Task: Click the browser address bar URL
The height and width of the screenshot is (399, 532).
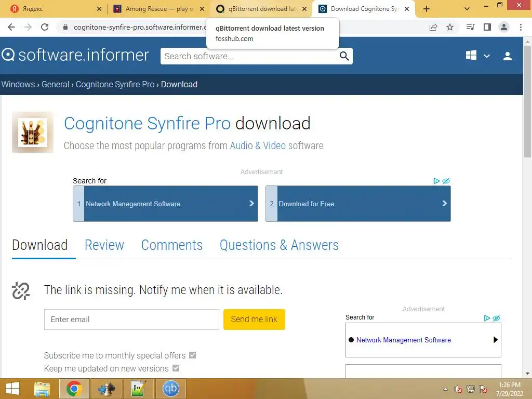Action: coord(140,27)
